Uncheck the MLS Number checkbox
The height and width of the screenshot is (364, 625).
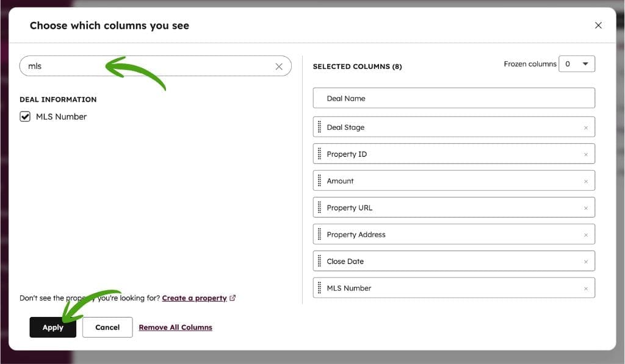(x=25, y=116)
